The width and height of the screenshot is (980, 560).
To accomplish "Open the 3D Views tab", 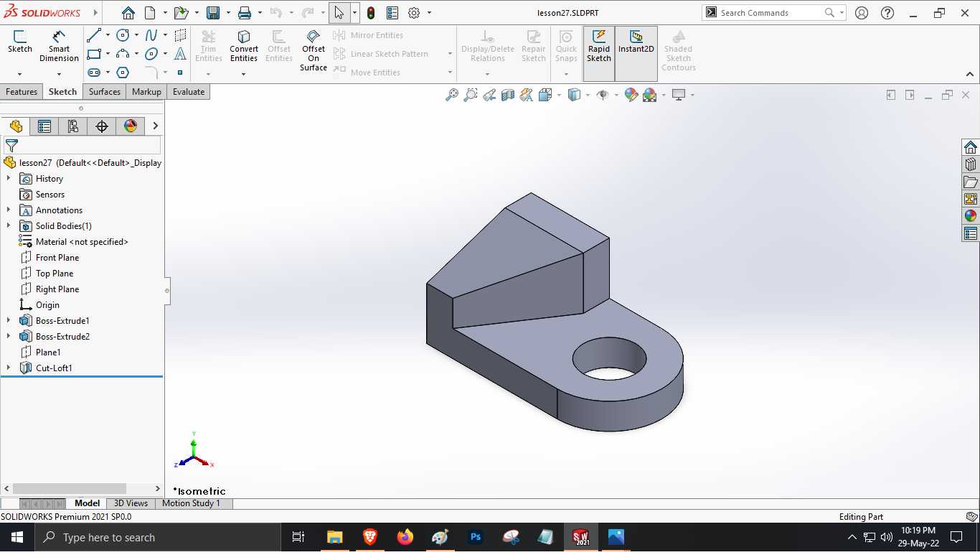I will pyautogui.click(x=131, y=503).
